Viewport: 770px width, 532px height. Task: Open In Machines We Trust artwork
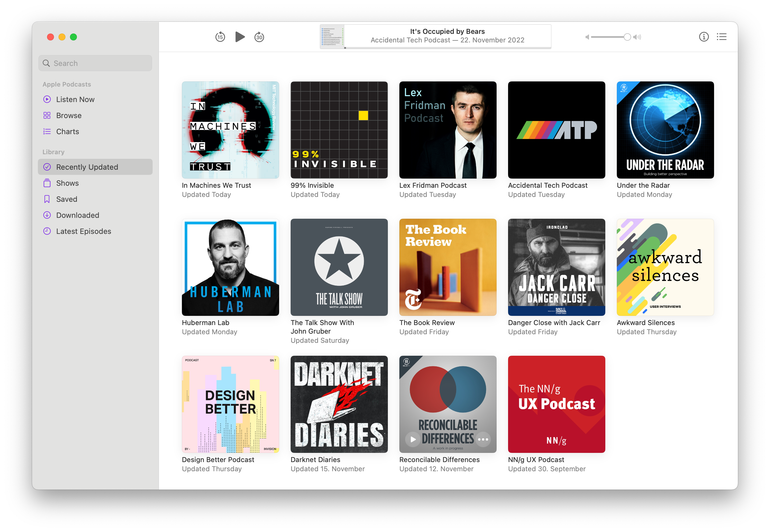[230, 130]
